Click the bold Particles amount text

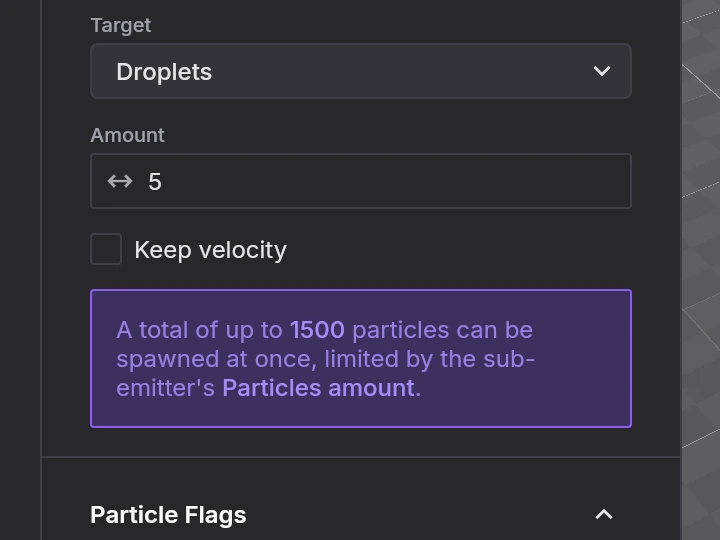pyautogui.click(x=318, y=388)
